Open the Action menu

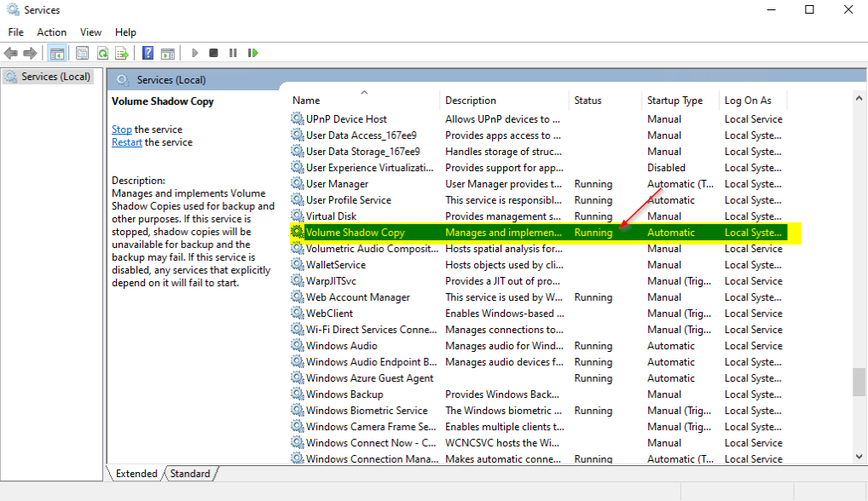click(x=51, y=32)
